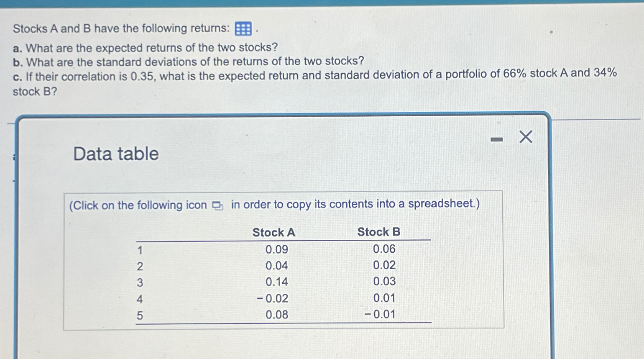644x359 pixels.
Task: Close the Data table popup
Action: [x=525, y=137]
